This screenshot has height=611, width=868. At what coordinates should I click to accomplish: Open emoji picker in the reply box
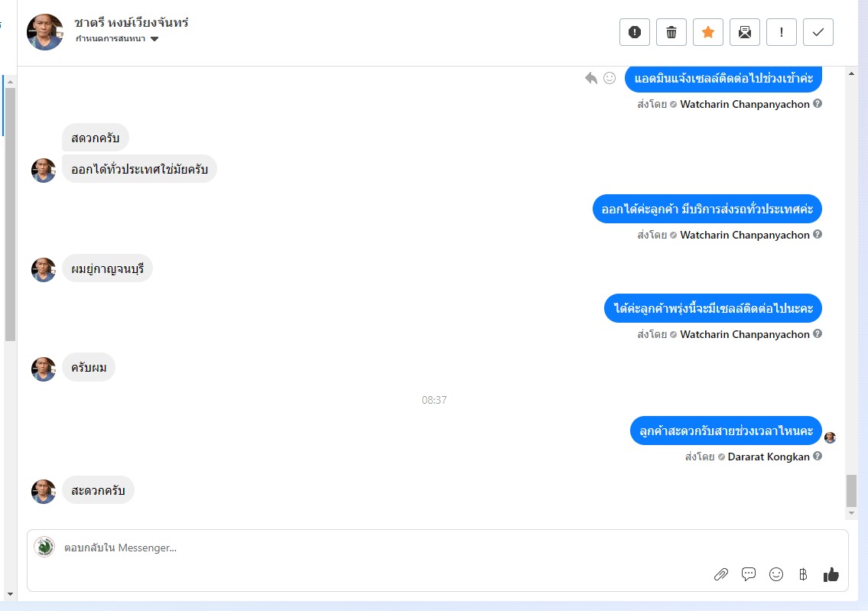[776, 574]
